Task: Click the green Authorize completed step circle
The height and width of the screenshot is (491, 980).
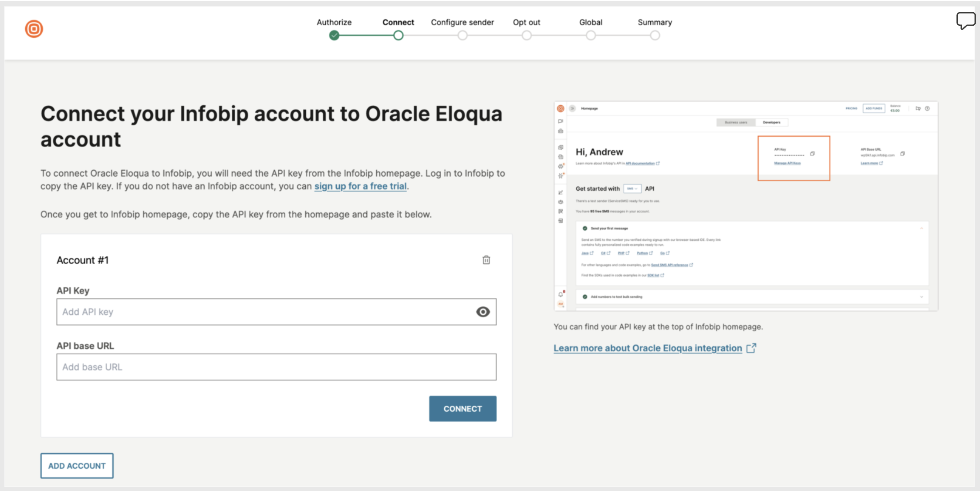Action: 334,36
